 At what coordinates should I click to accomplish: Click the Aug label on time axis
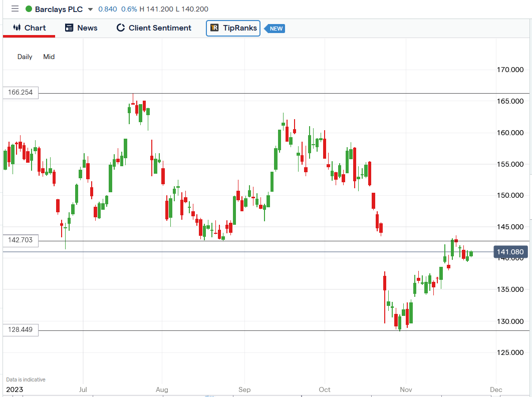[x=162, y=389]
